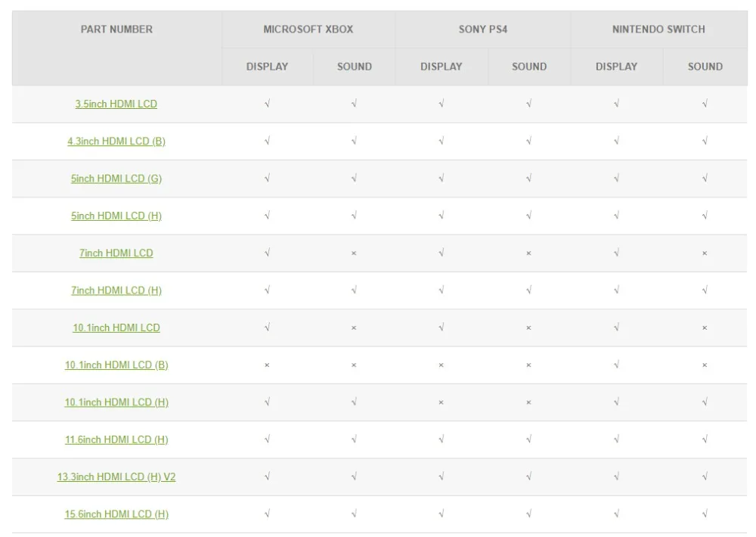756x537 pixels.
Task: Open the 15.6inch HDMI LCD (H) link
Action: click(x=116, y=514)
